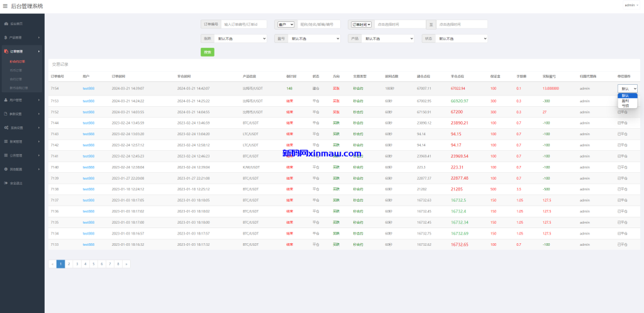Click the 新闻管理 icon in sidebar
The height and width of the screenshot is (313, 644).
click(6, 141)
